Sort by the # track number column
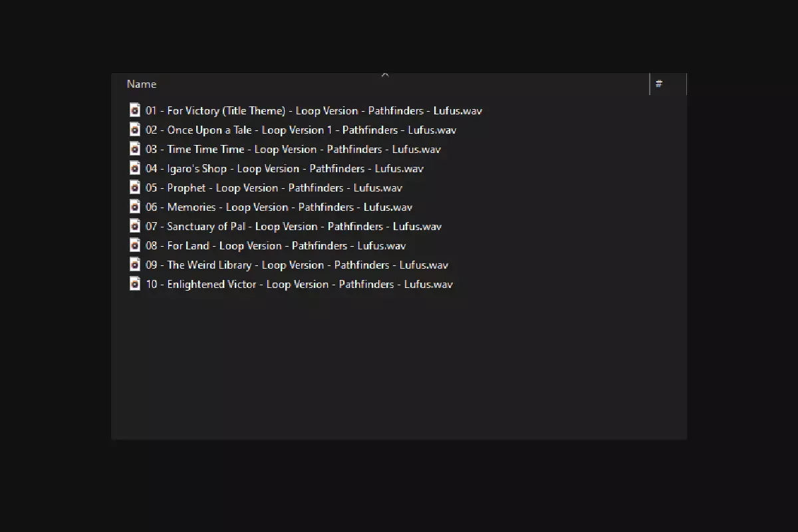The height and width of the screenshot is (532, 798). click(x=668, y=84)
